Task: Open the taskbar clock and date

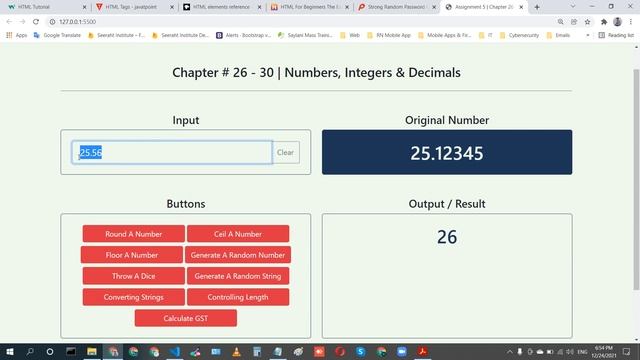Action: pos(604,351)
